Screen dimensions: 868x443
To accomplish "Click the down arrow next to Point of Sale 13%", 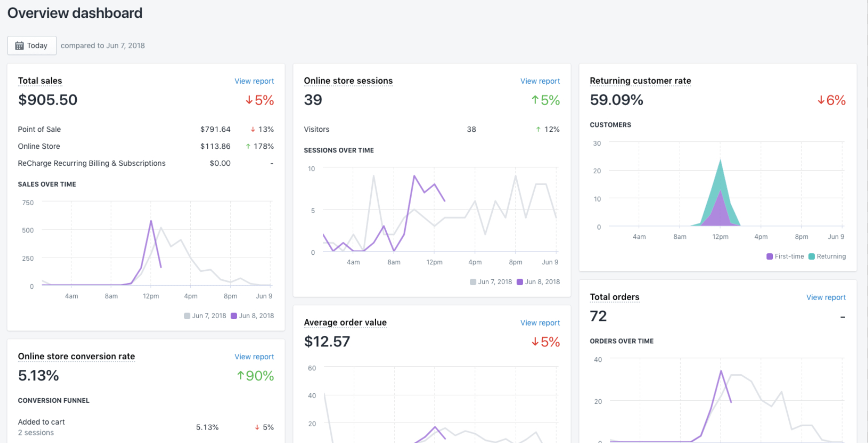I will (x=253, y=129).
